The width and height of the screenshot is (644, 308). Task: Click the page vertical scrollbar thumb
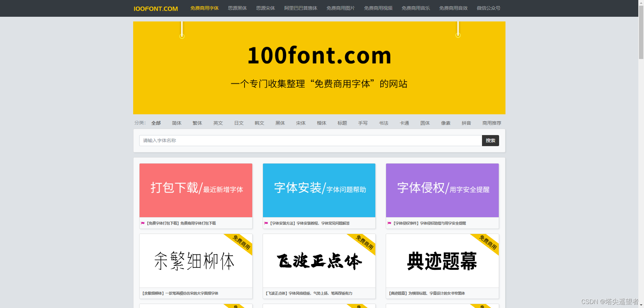point(641,32)
